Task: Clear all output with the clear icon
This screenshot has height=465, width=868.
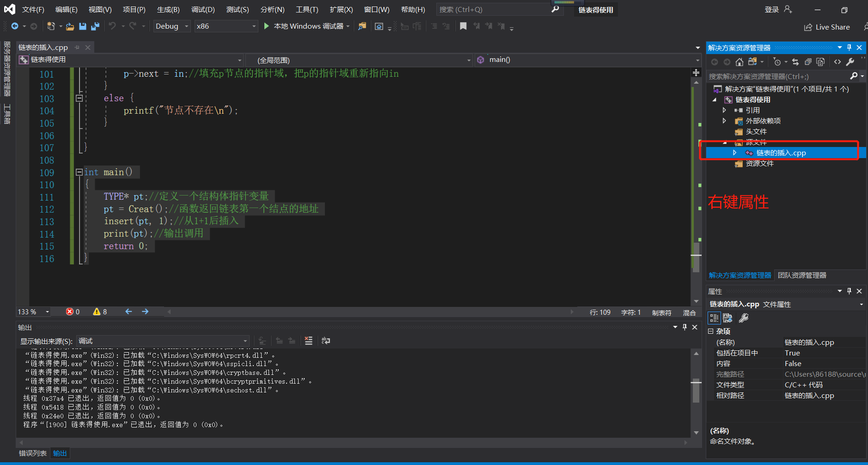Action: (x=309, y=341)
